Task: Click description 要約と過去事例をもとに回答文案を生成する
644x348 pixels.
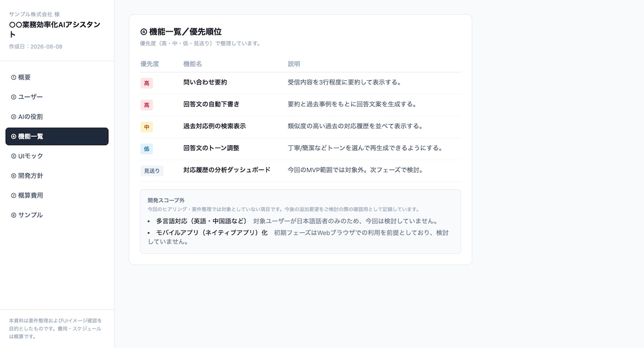Action: [x=352, y=104]
